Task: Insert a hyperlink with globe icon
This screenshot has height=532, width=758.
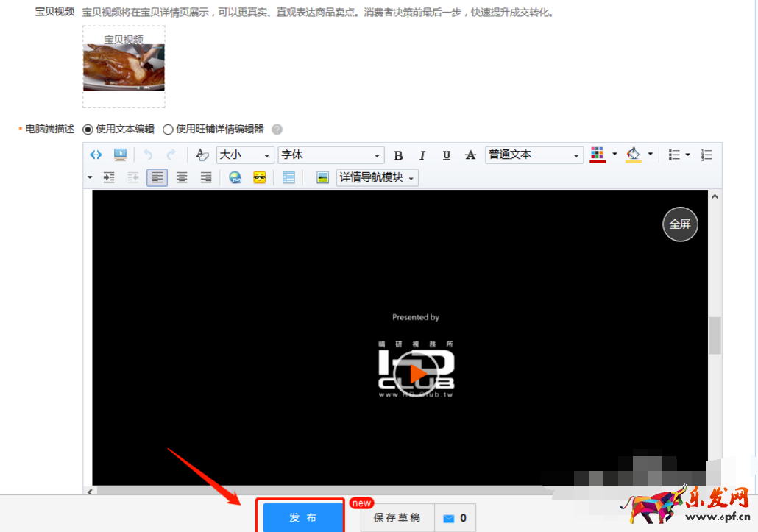Action: click(x=235, y=177)
